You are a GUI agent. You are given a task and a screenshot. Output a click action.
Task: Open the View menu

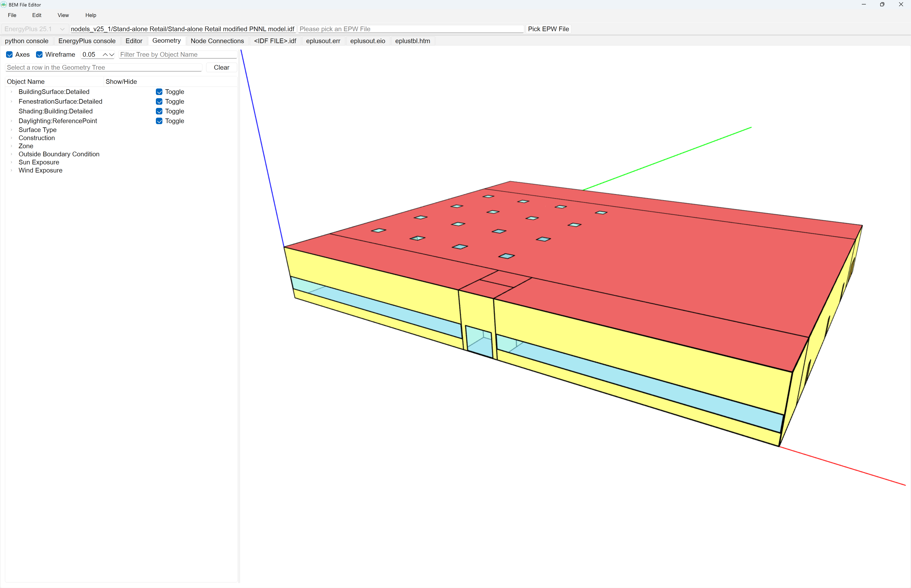click(63, 15)
